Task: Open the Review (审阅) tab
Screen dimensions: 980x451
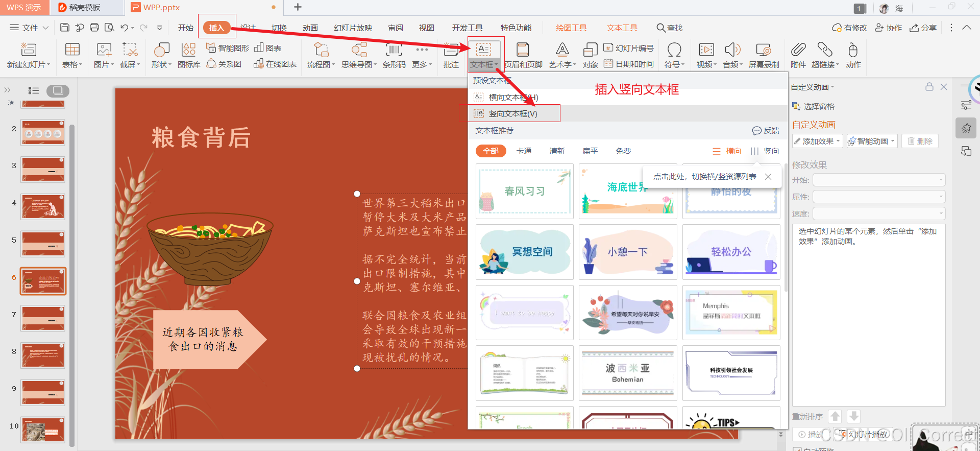Action: (x=396, y=28)
